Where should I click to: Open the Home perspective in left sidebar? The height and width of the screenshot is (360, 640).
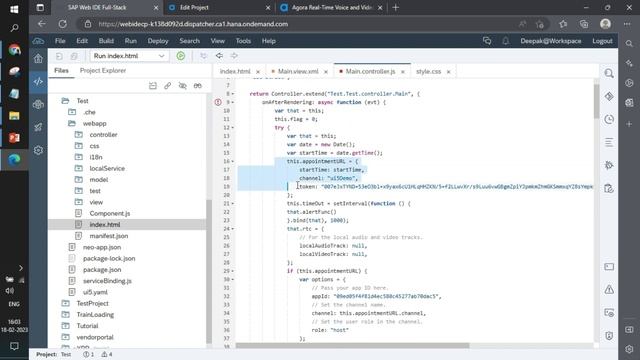click(38, 58)
